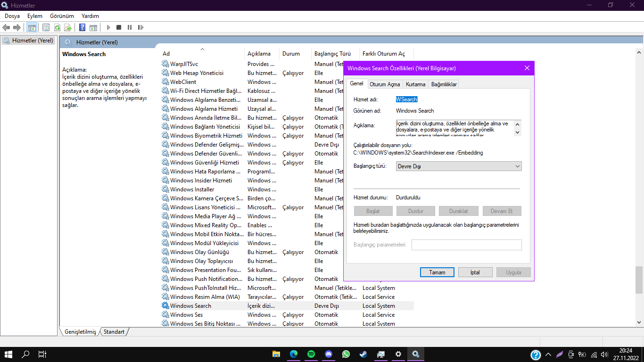
Task: Open the Başlangıç türü dropdown
Action: tap(459, 166)
